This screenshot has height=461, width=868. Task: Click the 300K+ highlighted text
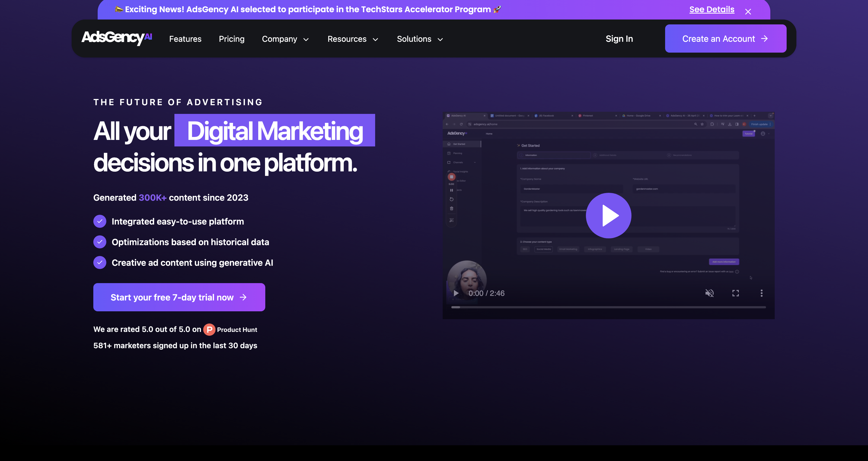(x=153, y=198)
